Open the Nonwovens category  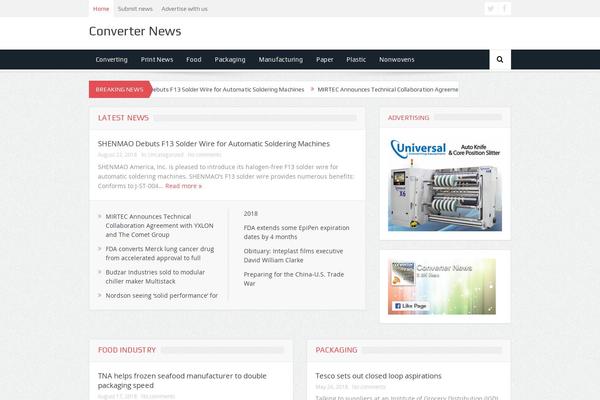pos(397,60)
